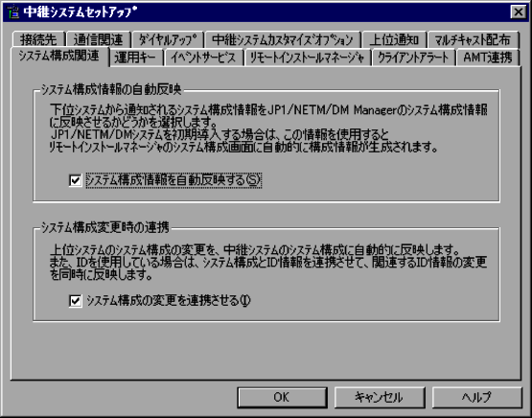
Task: Open 中継システムカスタマイズオプション tab
Action: click(x=283, y=39)
